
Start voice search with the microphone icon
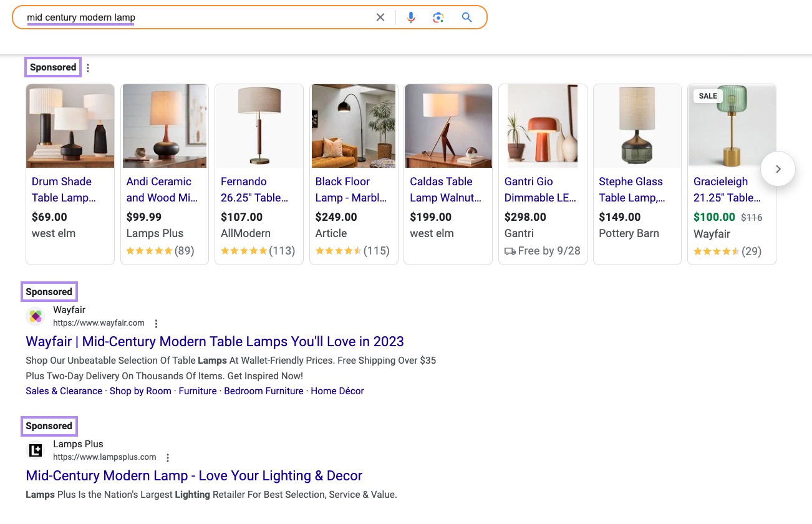pos(411,17)
